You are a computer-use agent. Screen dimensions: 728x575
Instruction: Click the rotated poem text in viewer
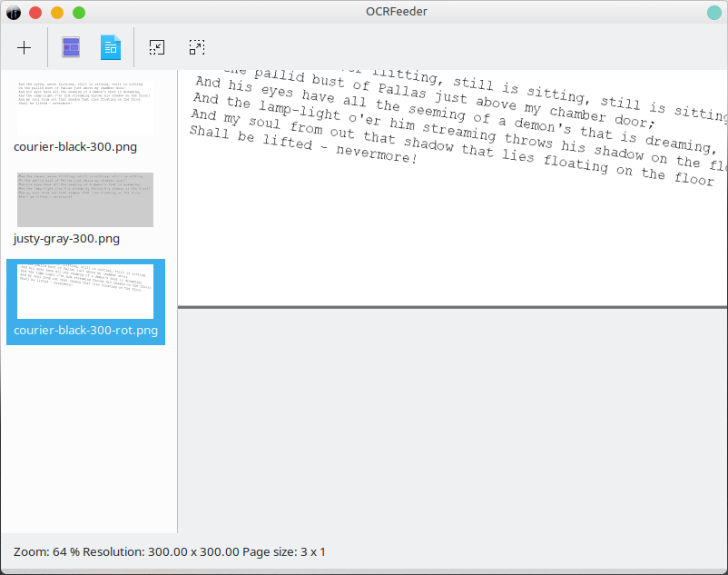click(x=457, y=125)
